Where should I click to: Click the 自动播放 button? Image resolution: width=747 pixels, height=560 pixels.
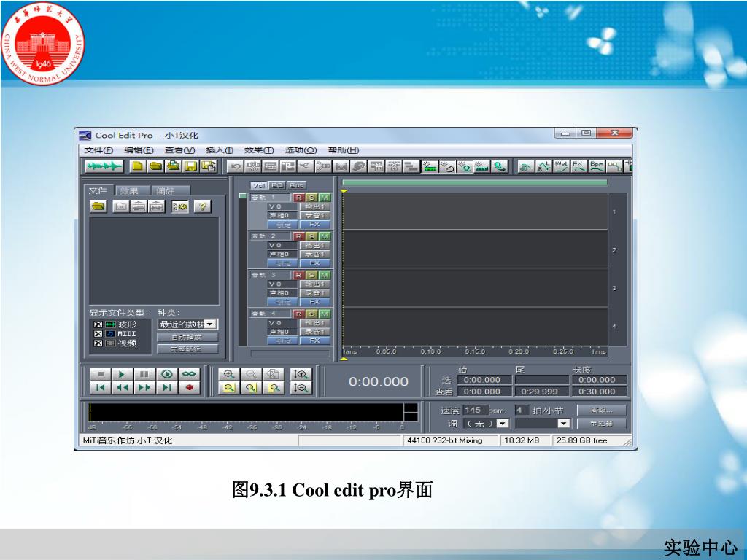[x=187, y=337]
